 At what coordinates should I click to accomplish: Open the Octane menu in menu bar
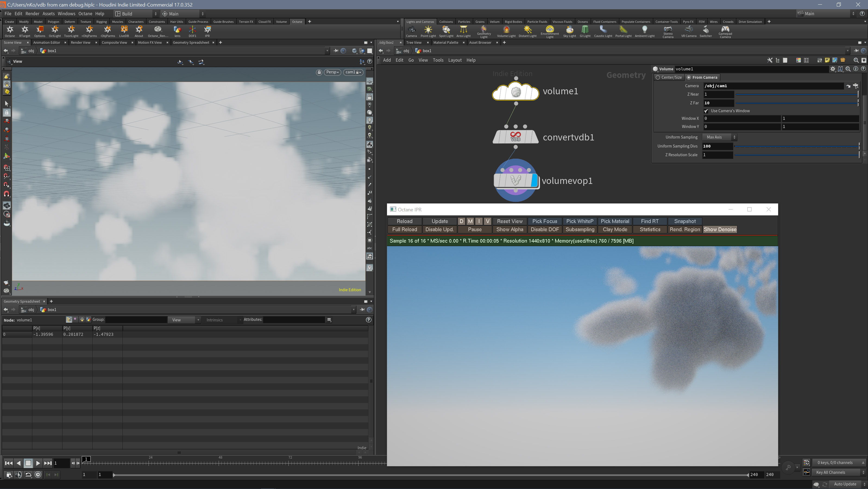[x=85, y=14]
